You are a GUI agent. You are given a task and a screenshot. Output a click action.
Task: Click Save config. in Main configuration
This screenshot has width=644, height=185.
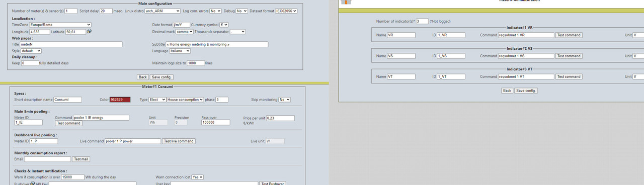[x=162, y=77]
